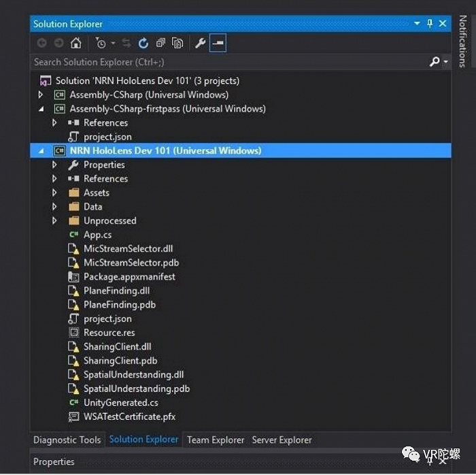Collapse the Assembly-CSharp-firstpass project
Screen dimensions: 476x475
coord(41,109)
